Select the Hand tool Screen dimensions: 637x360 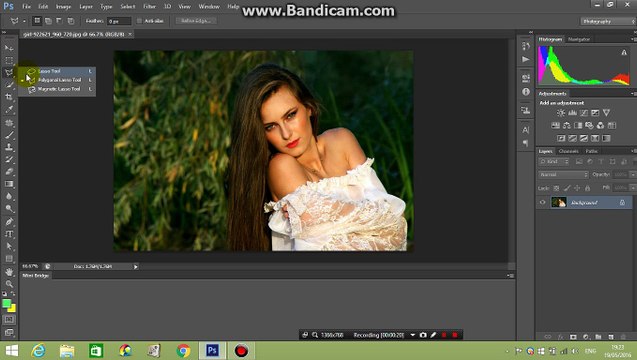click(9, 271)
